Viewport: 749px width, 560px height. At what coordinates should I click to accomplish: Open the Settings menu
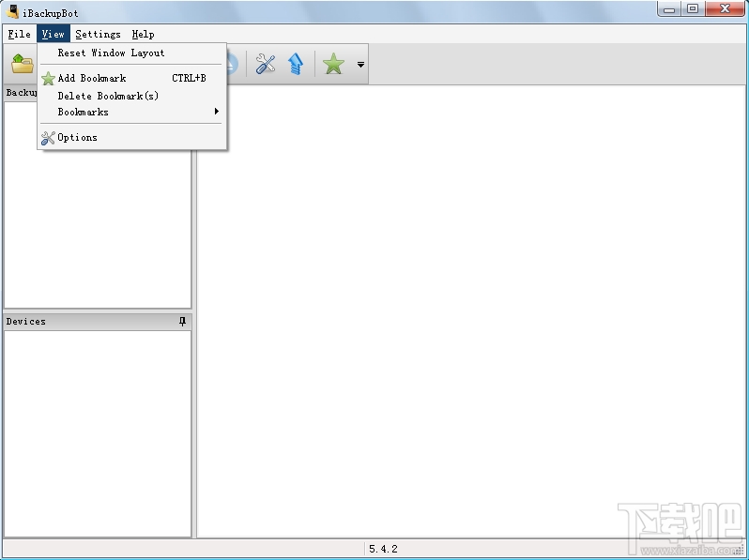pyautogui.click(x=98, y=34)
